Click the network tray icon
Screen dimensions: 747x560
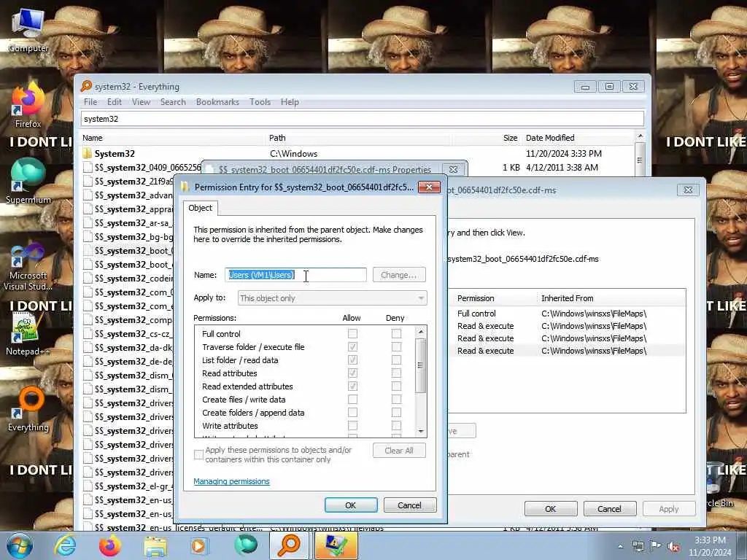[x=638, y=546]
